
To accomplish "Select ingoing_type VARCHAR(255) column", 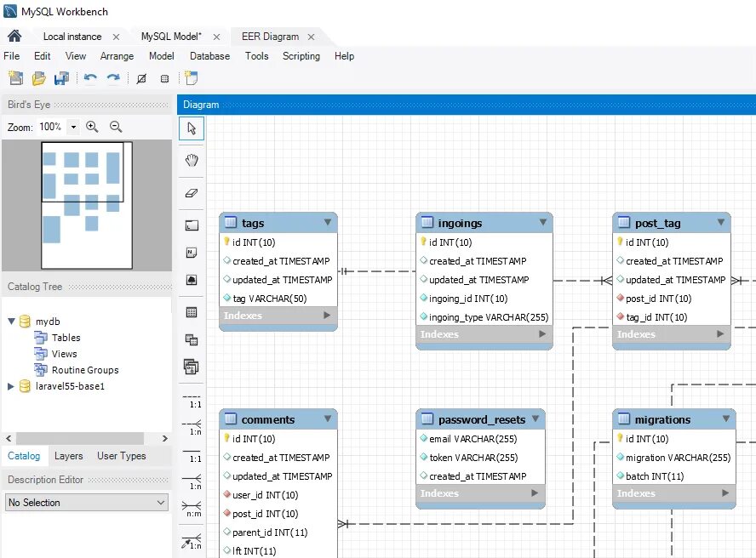I will pyautogui.click(x=484, y=317).
